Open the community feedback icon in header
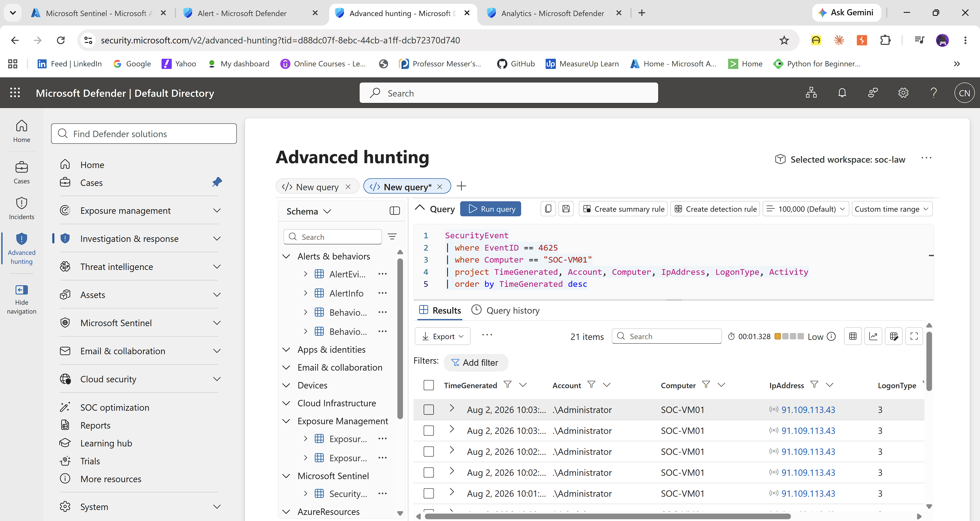Screen dimensions: 980x521 tap(873, 92)
